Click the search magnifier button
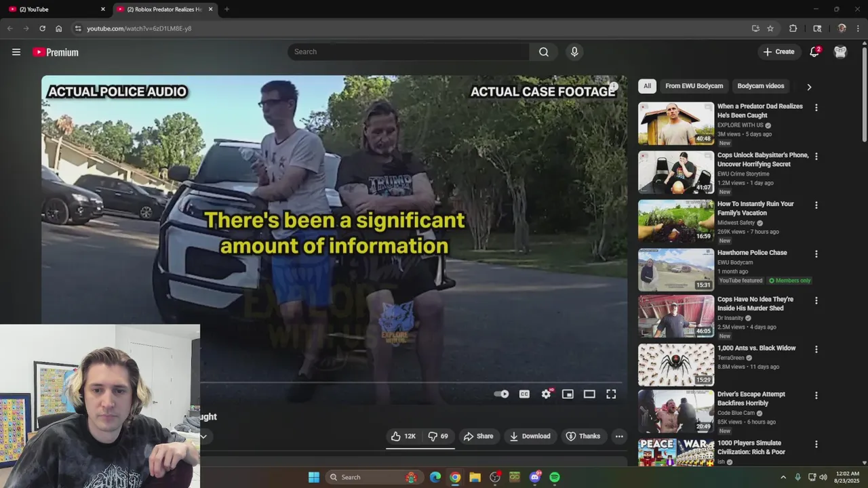This screenshot has height=488, width=868. pyautogui.click(x=543, y=52)
